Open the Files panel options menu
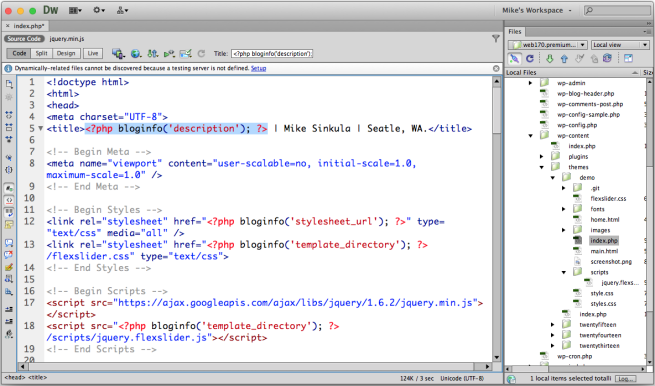This screenshot has height=386, width=655. 647,32
